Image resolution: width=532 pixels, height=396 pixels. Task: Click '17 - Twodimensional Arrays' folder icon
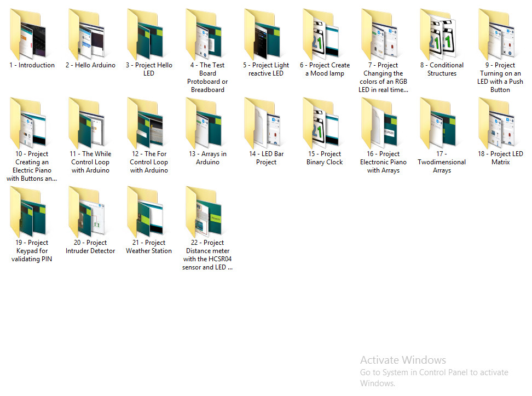[438, 123]
